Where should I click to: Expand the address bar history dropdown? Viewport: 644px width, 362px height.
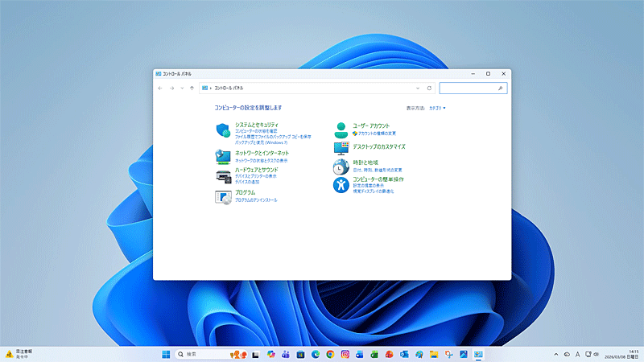pos(417,88)
